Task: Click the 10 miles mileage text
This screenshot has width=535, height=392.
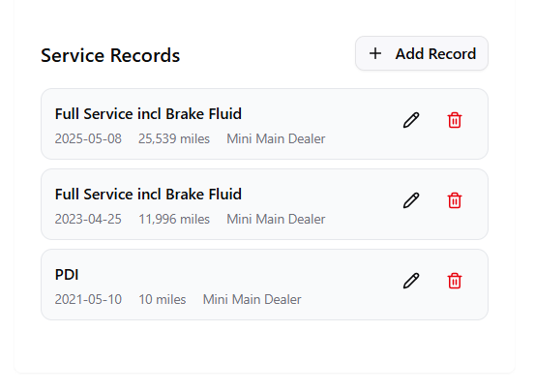Action: pos(163,299)
